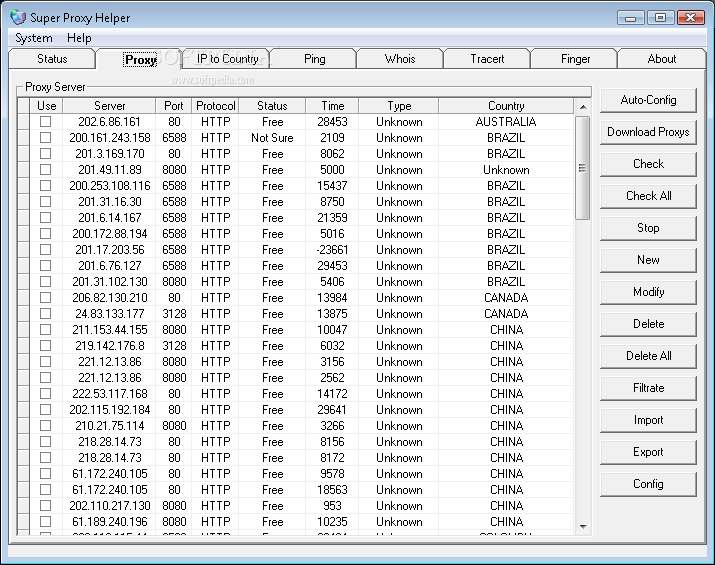715x565 pixels.
Task: Select server 210.21.75.114
Action: click(x=109, y=426)
